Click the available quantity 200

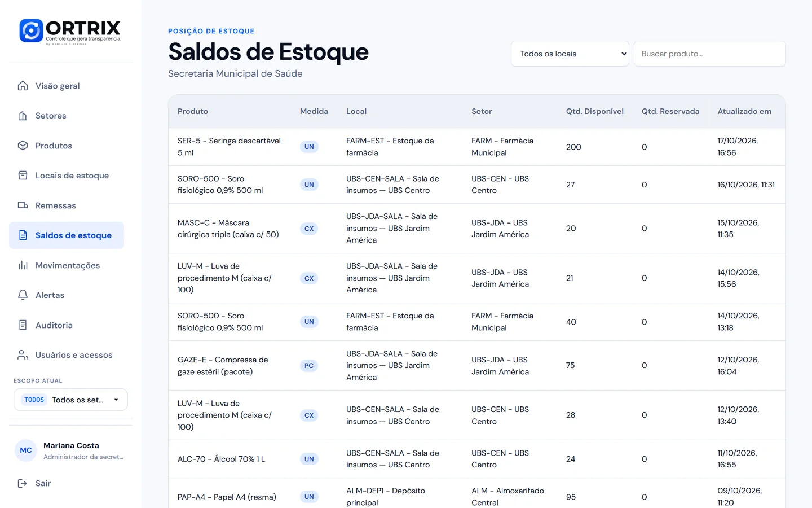[x=573, y=147]
